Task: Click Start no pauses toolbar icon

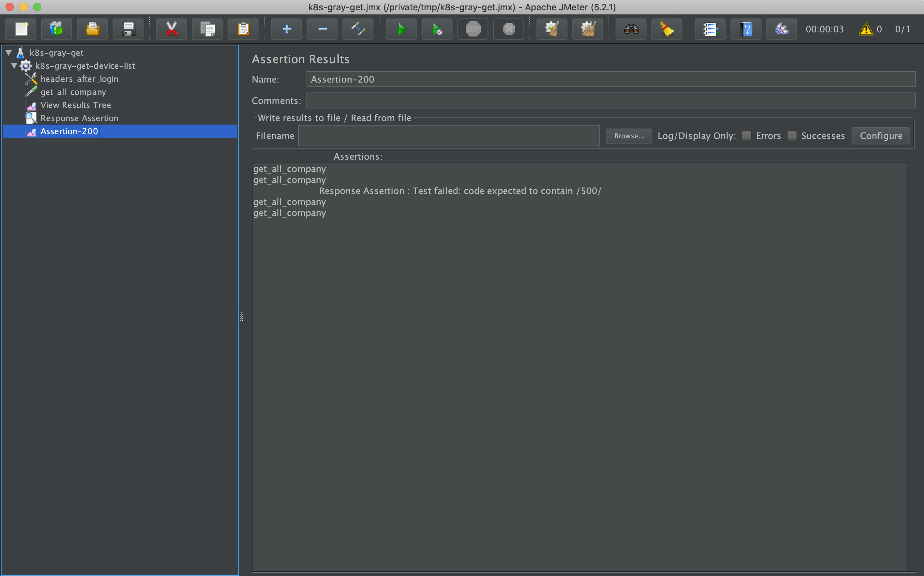Action: point(437,29)
